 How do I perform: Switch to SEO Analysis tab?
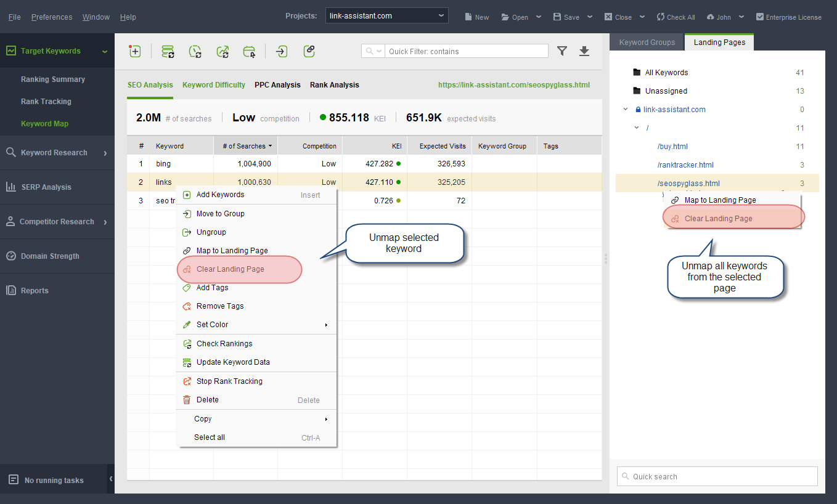pyautogui.click(x=150, y=85)
